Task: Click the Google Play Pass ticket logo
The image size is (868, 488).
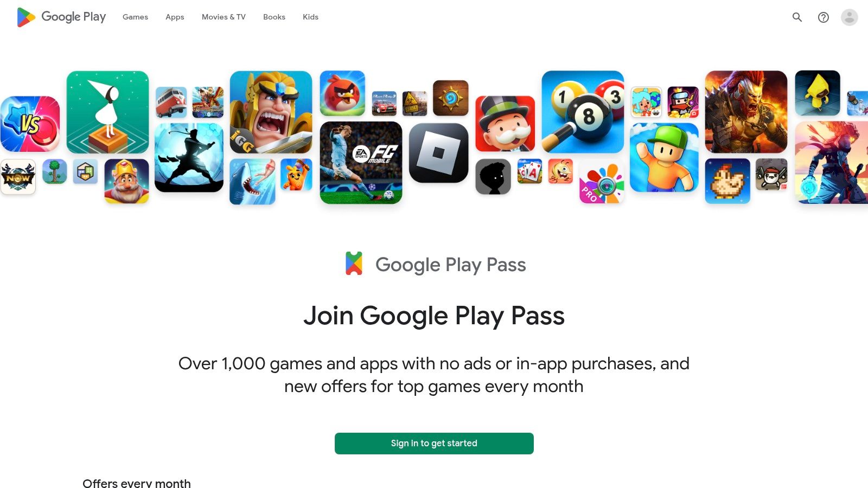Action: click(x=354, y=264)
